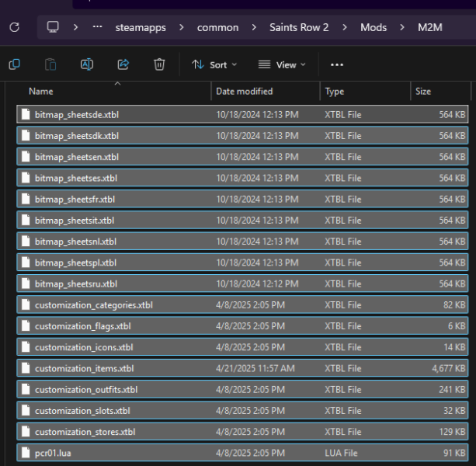Expand hidden breadcrumb path ellipsis

pos(97,27)
